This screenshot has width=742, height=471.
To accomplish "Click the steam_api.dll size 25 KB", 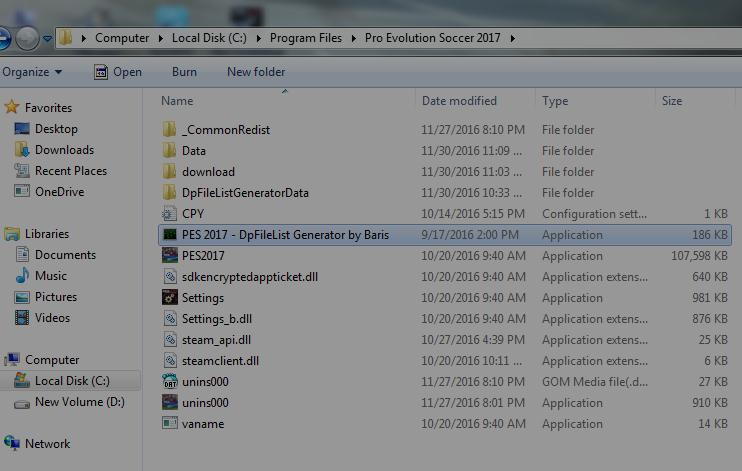I will [x=713, y=340].
